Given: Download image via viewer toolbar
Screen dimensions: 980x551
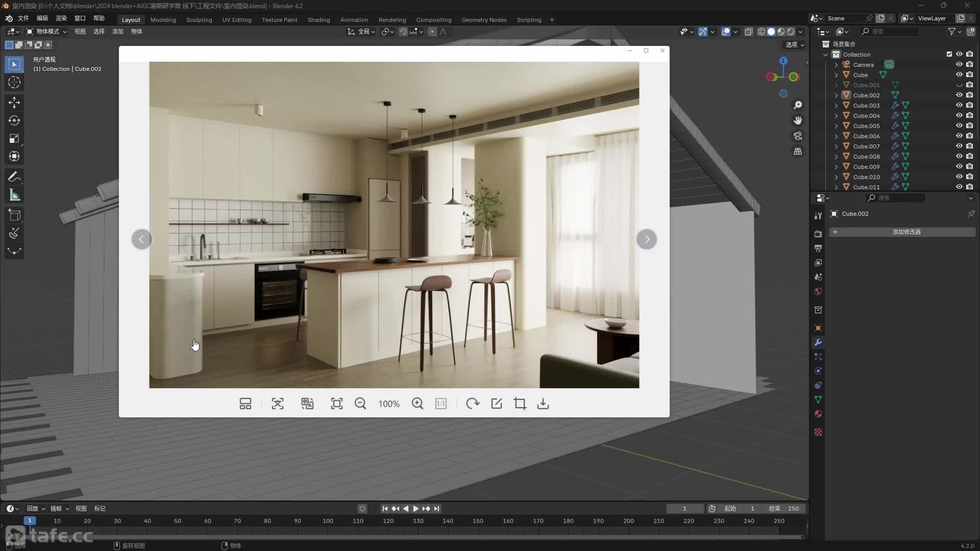Looking at the screenshot, I should point(543,404).
